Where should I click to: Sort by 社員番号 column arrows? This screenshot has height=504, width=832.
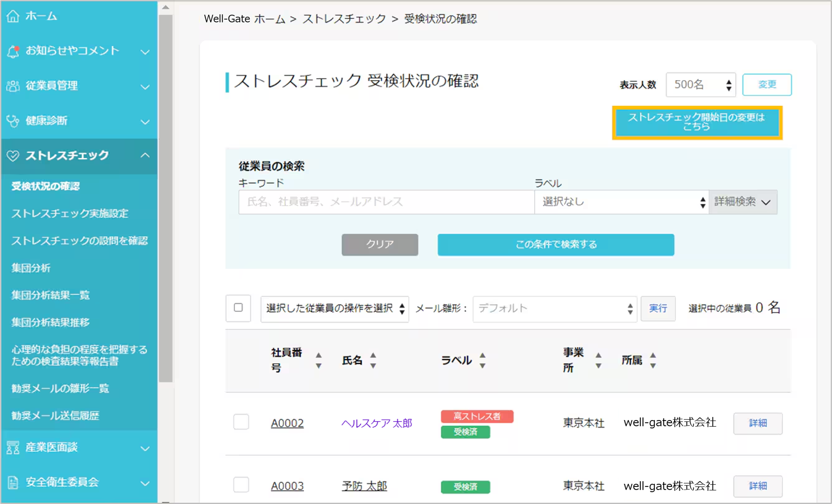[x=318, y=360]
